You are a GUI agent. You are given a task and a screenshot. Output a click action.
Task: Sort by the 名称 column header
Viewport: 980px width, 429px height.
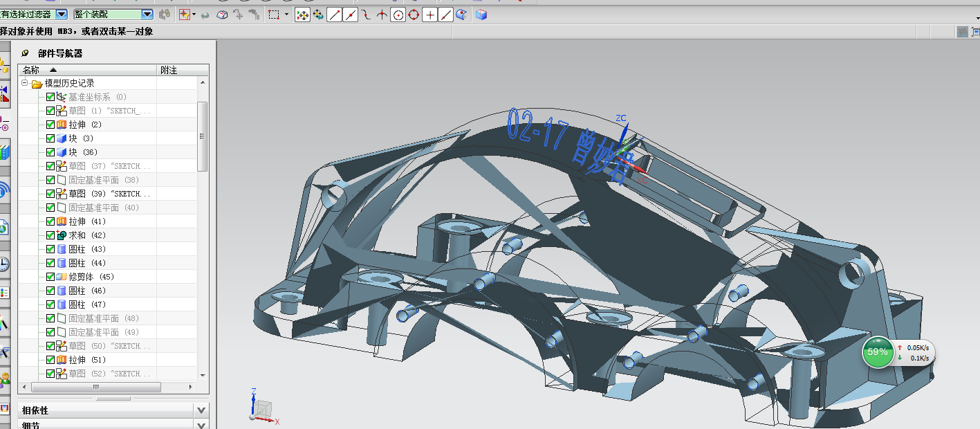31,70
